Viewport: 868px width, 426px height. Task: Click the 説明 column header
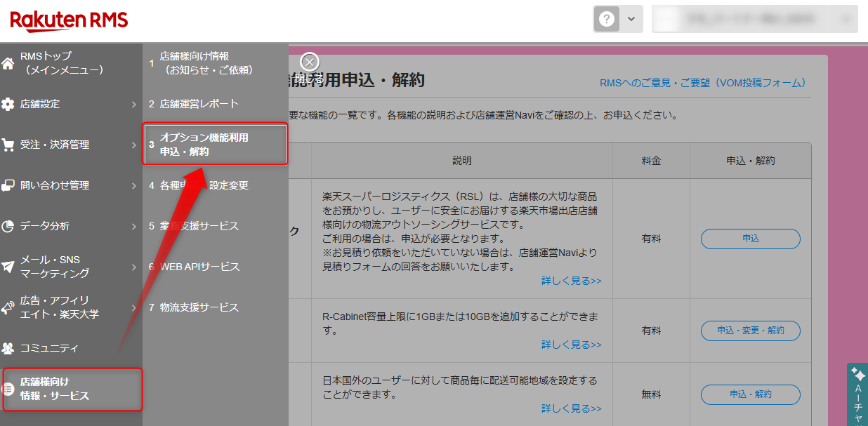point(462,161)
